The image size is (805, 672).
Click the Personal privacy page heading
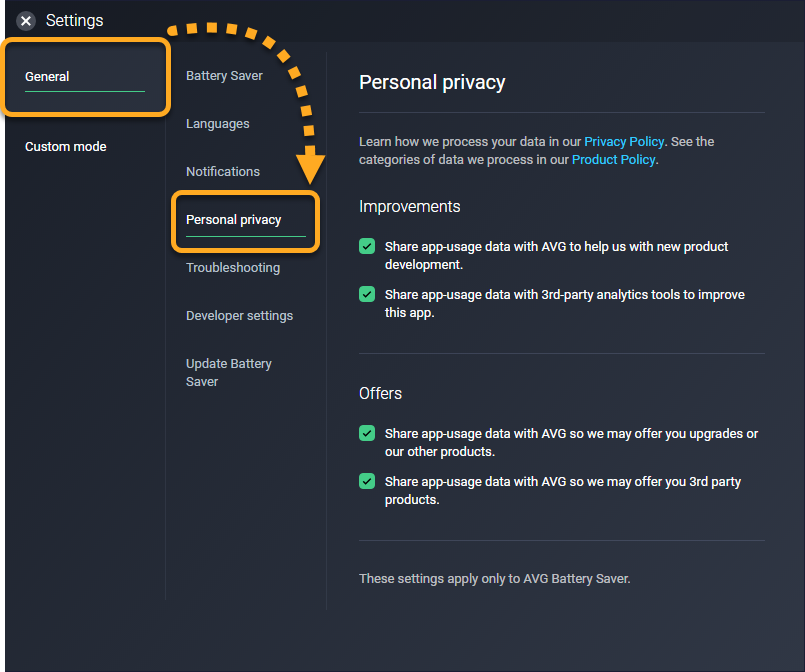pyautogui.click(x=432, y=83)
